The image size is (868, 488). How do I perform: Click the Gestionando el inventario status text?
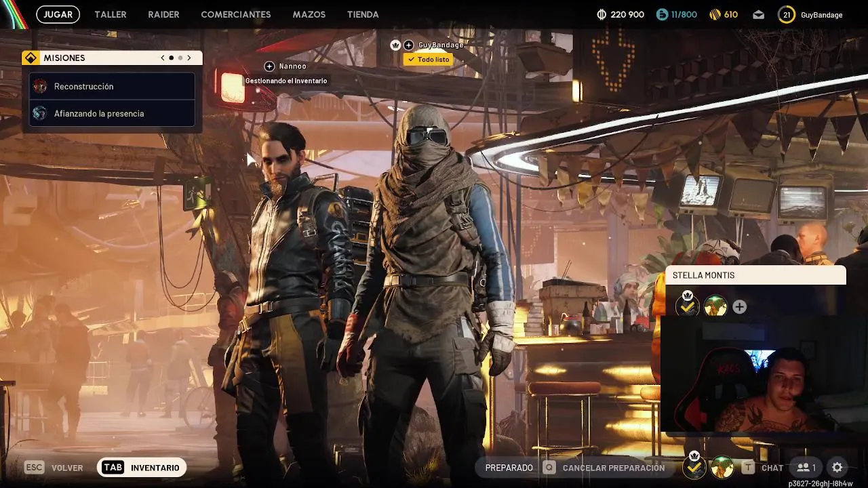(286, 81)
